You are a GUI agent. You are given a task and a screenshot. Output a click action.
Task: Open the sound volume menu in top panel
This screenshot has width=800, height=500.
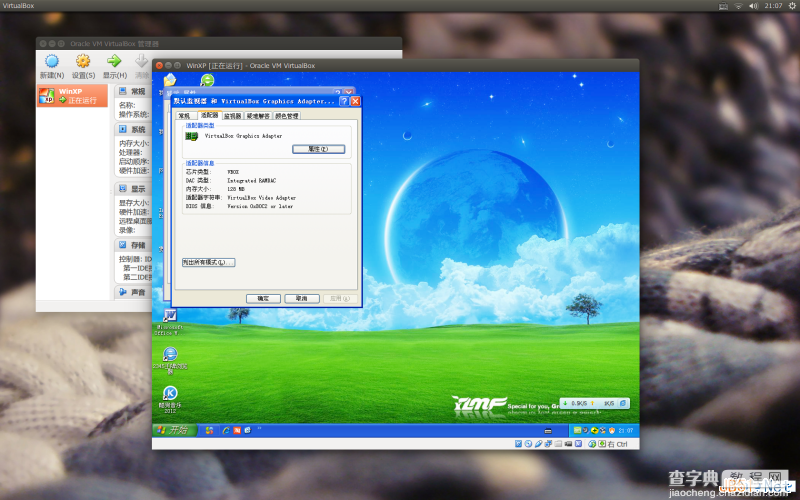(x=754, y=6)
